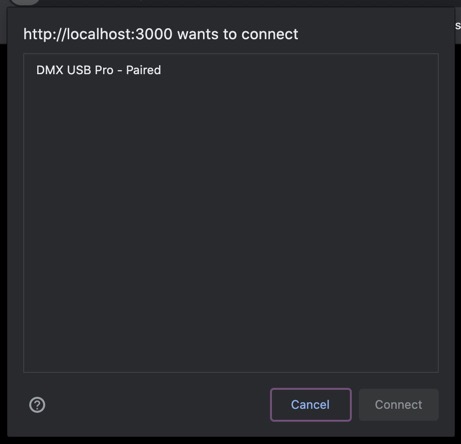
Task: Click the 'DMX USB Pro' device name text
Action: tap(75, 70)
